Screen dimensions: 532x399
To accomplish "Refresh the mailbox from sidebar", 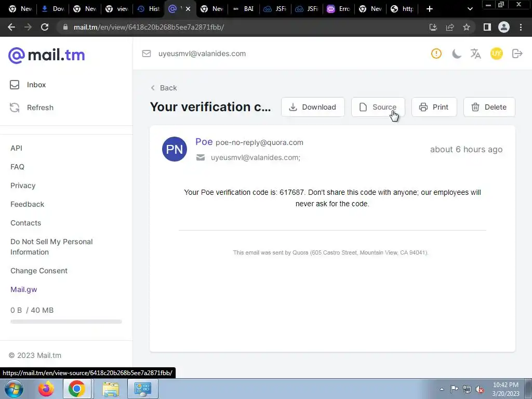I will (x=32, y=108).
